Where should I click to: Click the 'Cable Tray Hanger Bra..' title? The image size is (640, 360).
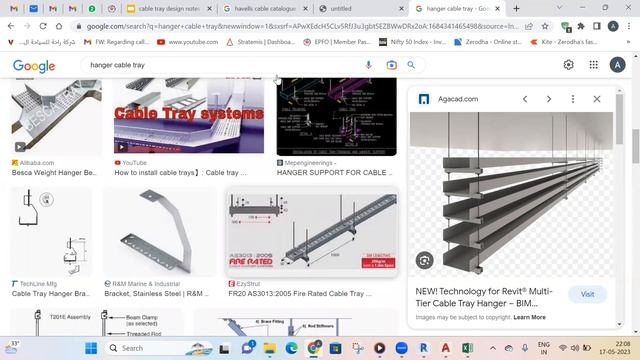pos(51,293)
